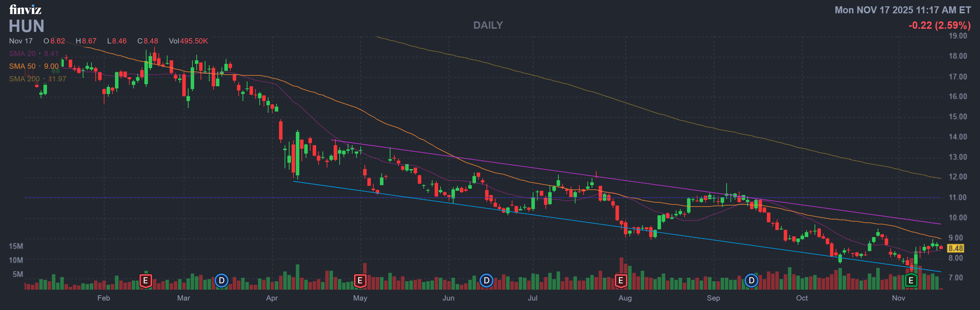Click the Feb month label on axis
The width and height of the screenshot is (980, 310).
(103, 298)
